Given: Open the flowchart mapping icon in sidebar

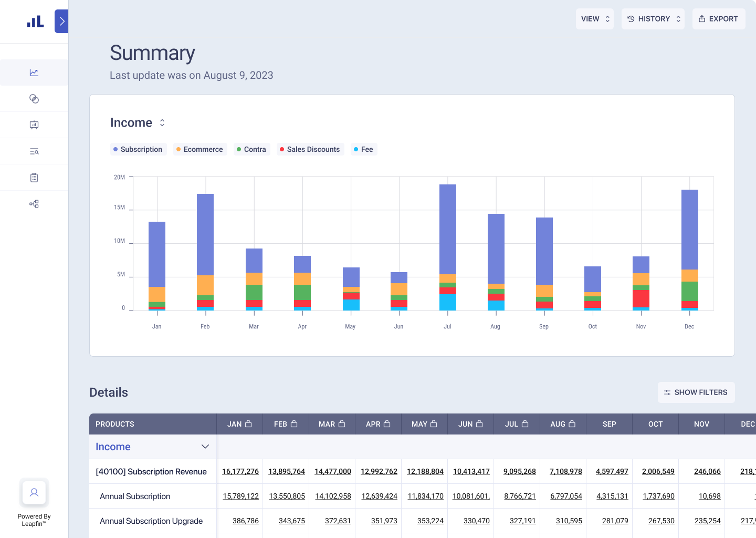Looking at the screenshot, I should click(34, 203).
